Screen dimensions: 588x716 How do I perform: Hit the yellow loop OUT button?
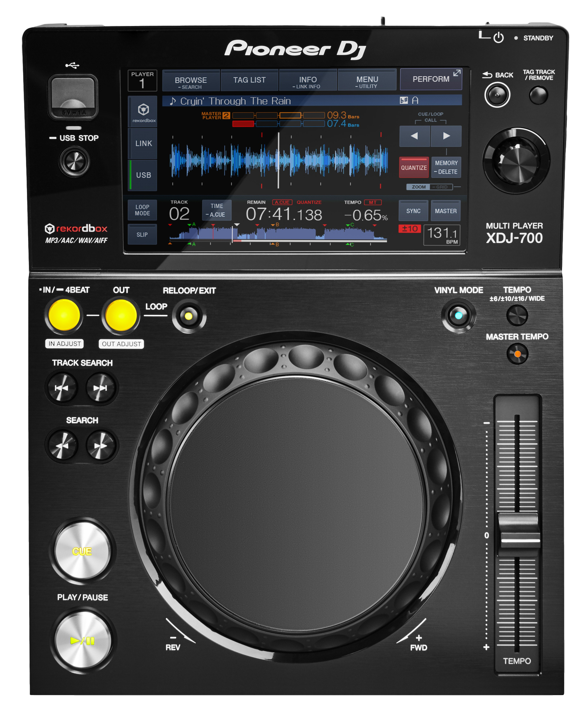click(x=121, y=315)
